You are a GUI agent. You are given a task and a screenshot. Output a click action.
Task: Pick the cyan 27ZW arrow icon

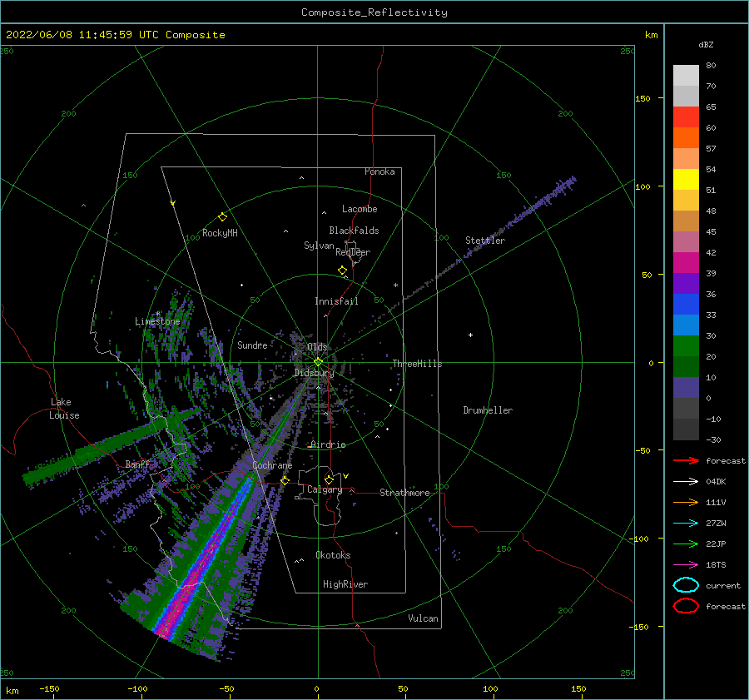click(686, 524)
